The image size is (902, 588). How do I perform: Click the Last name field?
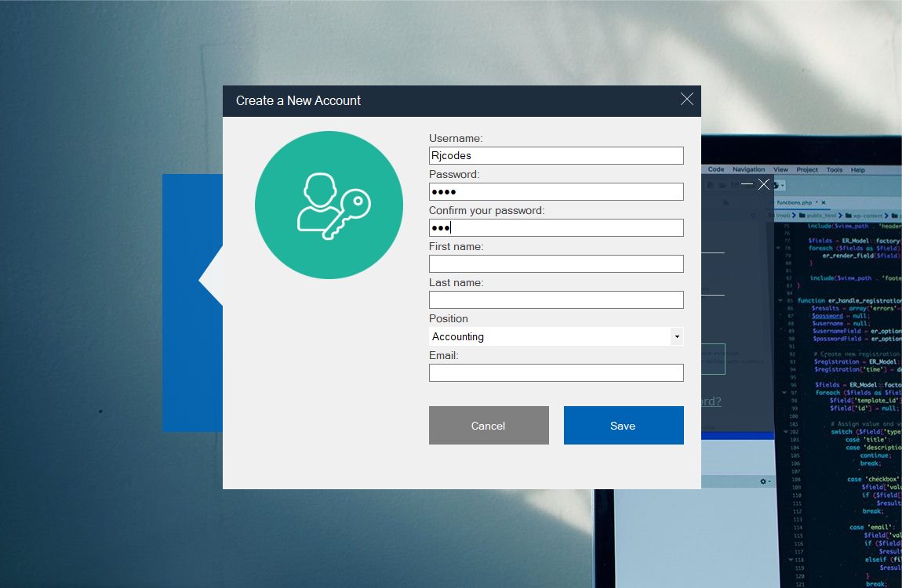pos(555,299)
